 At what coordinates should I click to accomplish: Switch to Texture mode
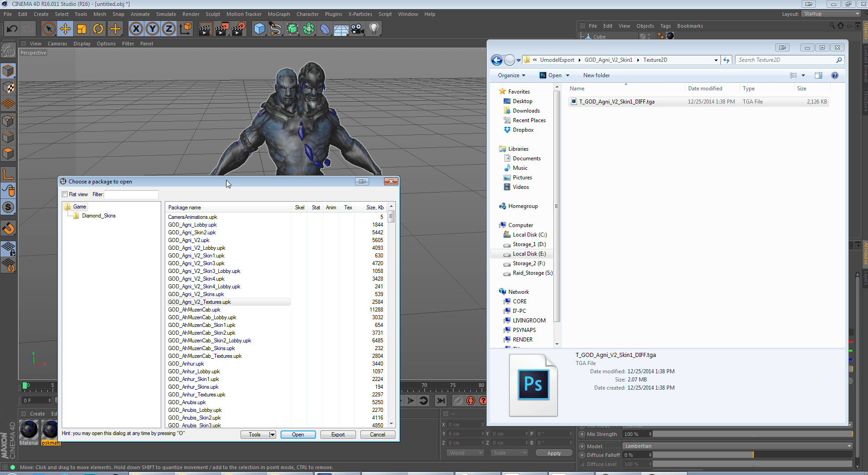(x=8, y=87)
